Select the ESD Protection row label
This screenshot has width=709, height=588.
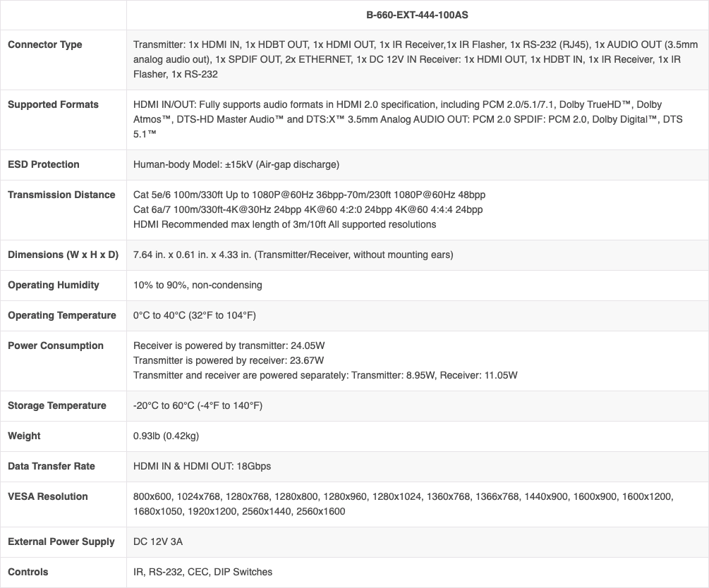click(x=44, y=164)
